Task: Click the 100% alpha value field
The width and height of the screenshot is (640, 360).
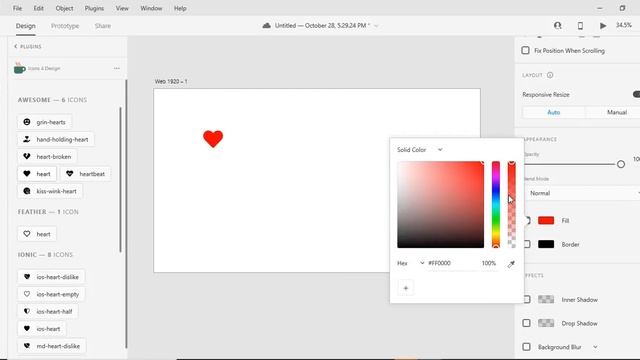Action: (489, 263)
